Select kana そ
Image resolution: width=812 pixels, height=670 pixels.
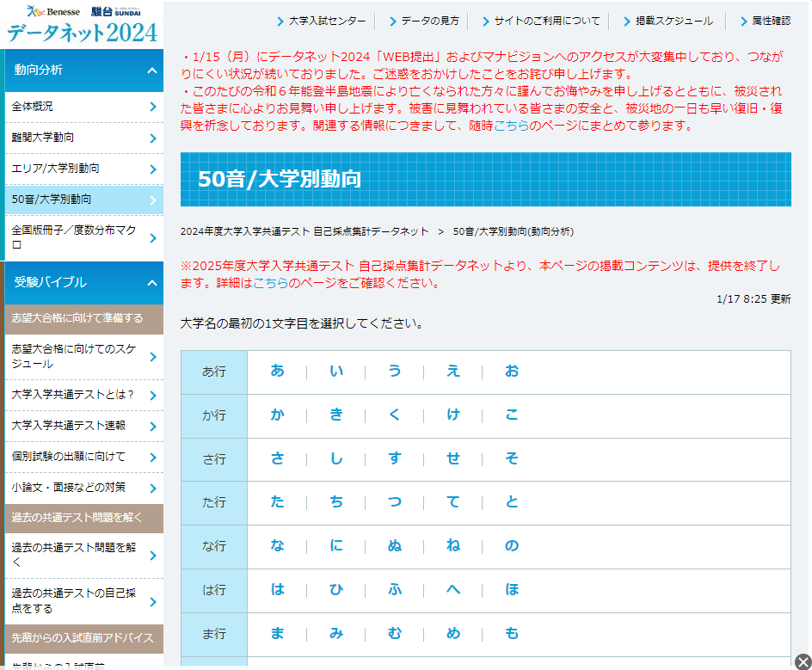pyautogui.click(x=512, y=458)
